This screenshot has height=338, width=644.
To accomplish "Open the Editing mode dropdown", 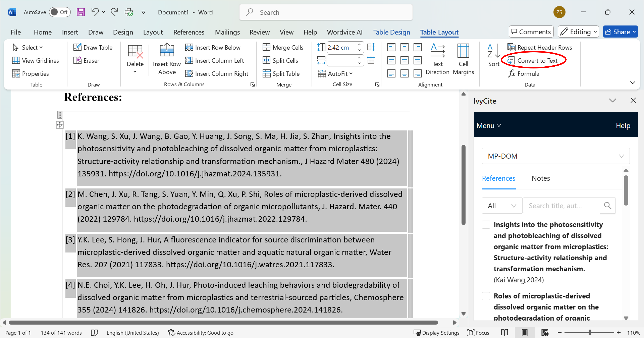I will point(578,32).
